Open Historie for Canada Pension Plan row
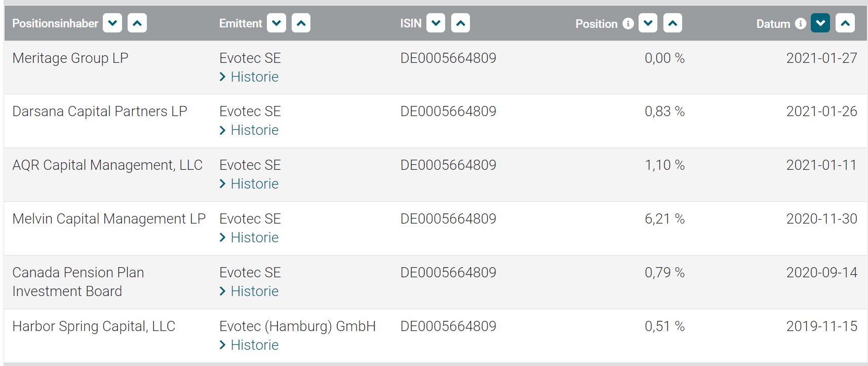868x366 pixels. pos(254,291)
